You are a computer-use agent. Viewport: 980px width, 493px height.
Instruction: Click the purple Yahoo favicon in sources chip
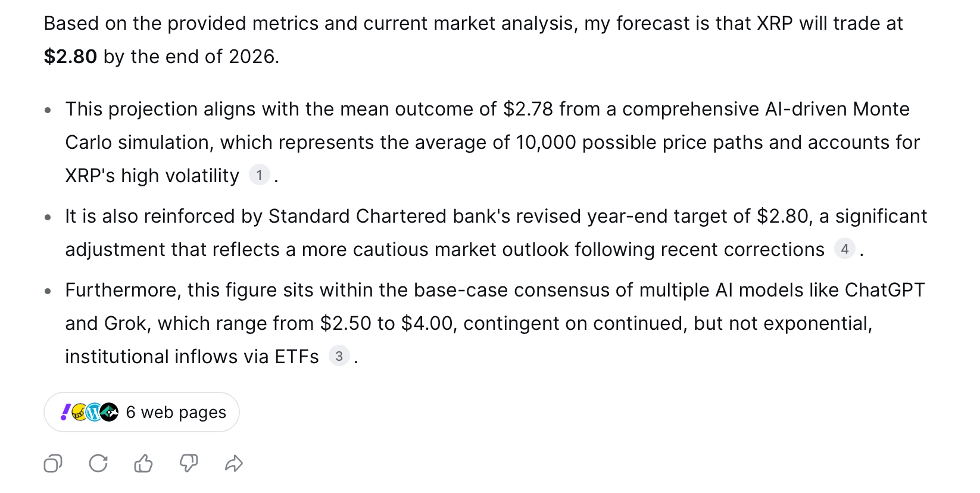[x=65, y=411]
